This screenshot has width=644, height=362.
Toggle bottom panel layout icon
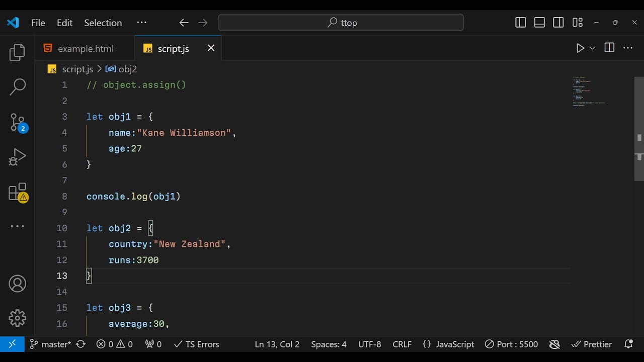[539, 23]
